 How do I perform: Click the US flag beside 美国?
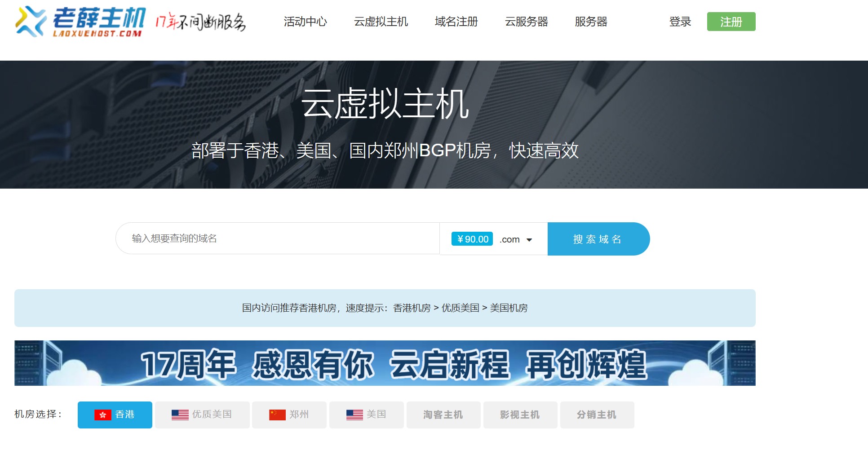point(354,415)
